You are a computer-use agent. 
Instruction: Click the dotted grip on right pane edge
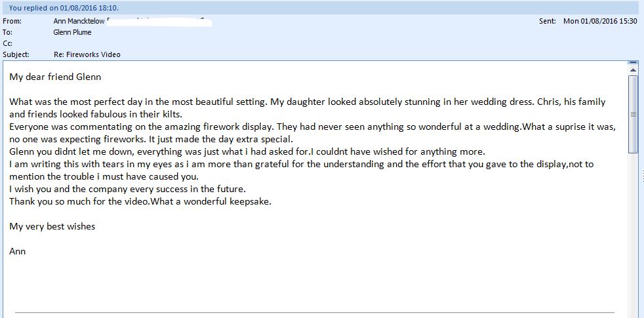click(642, 176)
